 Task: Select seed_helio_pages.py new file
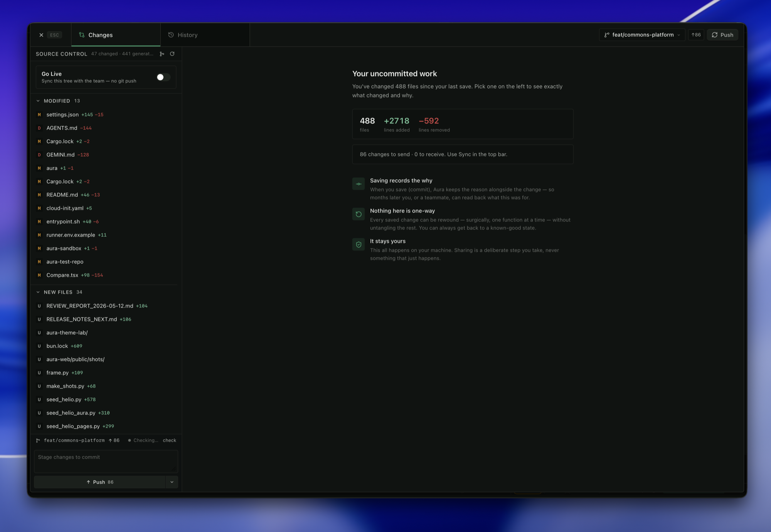click(x=106, y=426)
